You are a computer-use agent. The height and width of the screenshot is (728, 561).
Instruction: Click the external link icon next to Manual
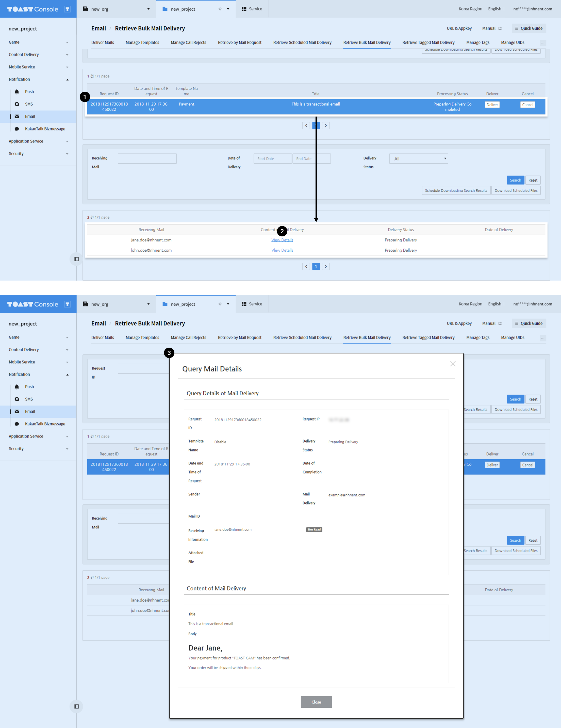tap(500, 28)
